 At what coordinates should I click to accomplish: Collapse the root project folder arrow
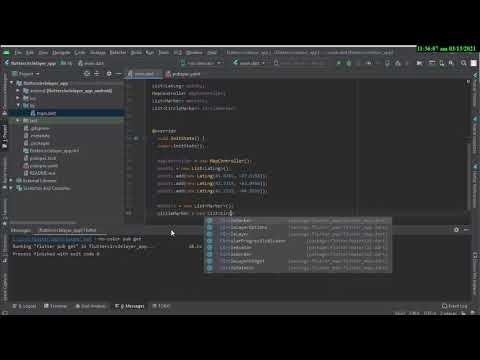click(12, 83)
